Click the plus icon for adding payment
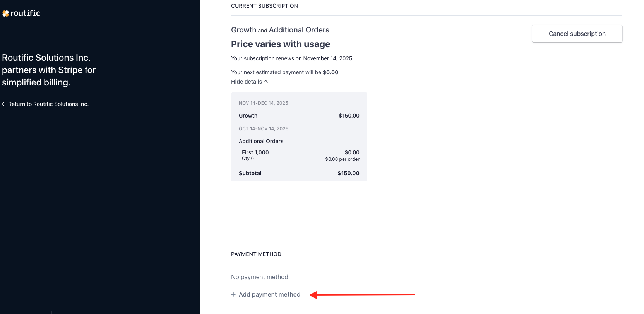The width and height of the screenshot is (644, 314). click(233, 295)
